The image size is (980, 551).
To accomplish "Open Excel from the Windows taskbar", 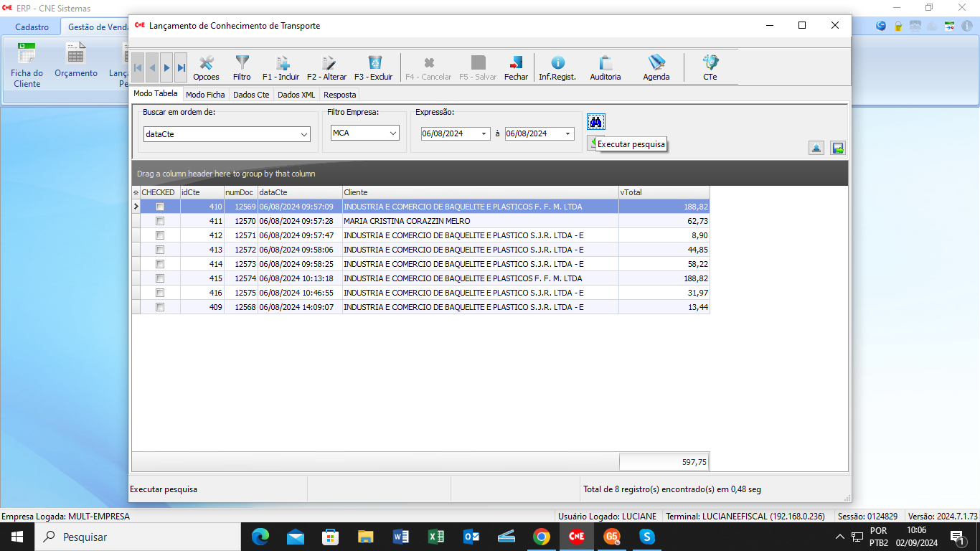I will (x=436, y=537).
